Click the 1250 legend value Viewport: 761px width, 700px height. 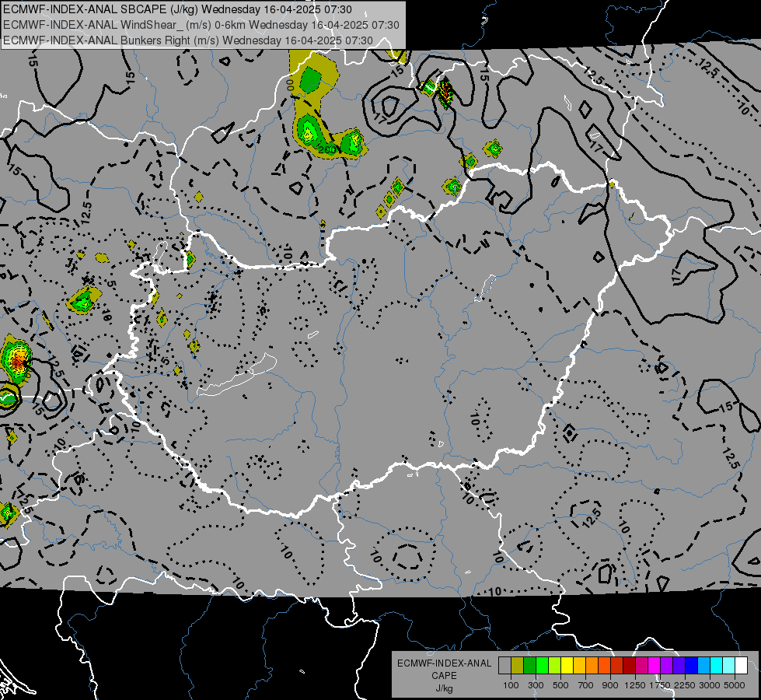tap(635, 685)
